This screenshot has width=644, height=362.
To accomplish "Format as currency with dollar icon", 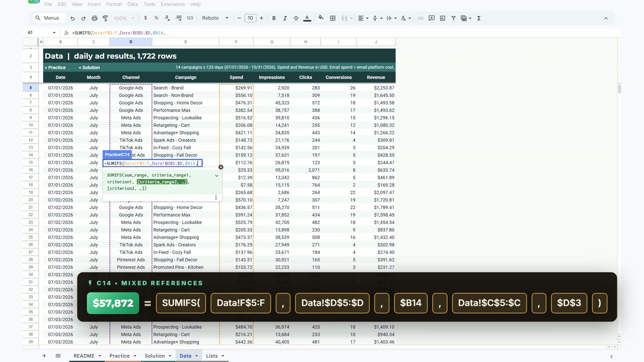I will click(x=145, y=18).
